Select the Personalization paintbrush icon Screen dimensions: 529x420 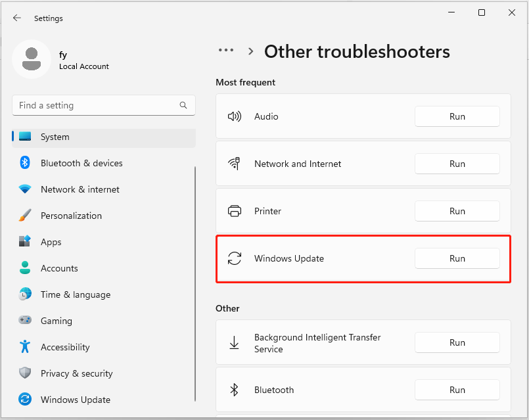tap(25, 215)
